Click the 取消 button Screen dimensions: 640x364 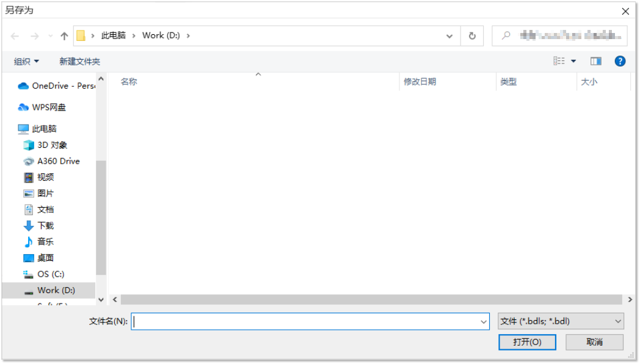594,342
